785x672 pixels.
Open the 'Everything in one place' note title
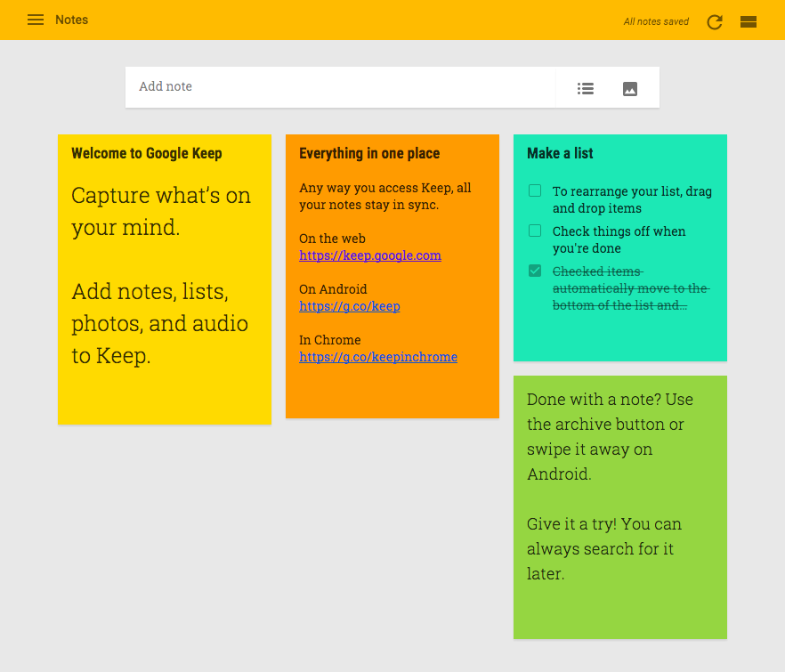tap(369, 153)
